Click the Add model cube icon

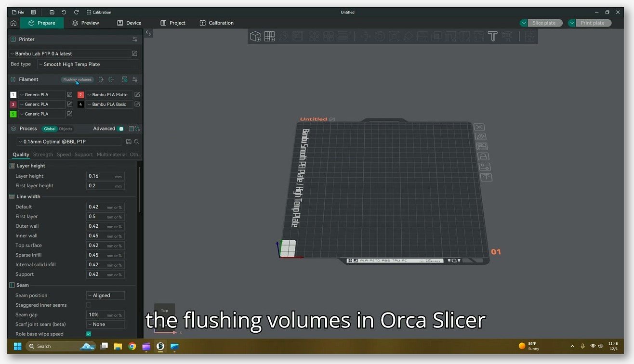tap(255, 36)
